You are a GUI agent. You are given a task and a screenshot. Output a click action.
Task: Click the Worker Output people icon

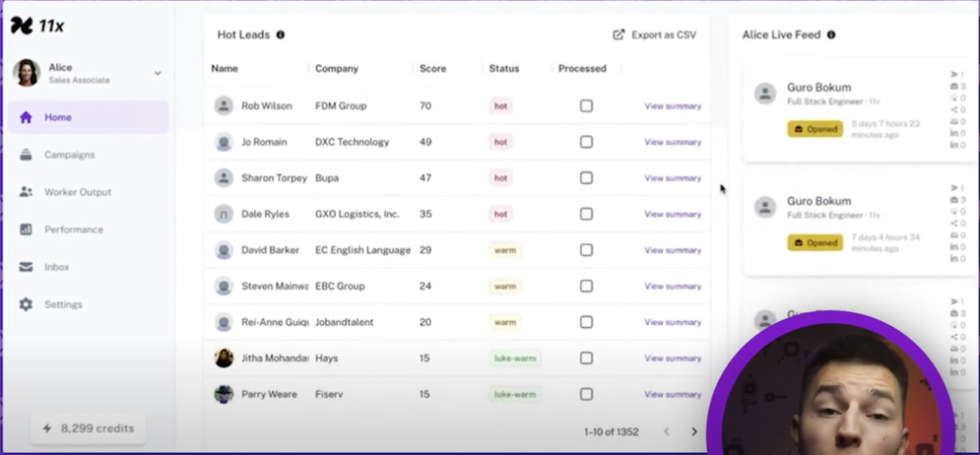click(x=25, y=193)
